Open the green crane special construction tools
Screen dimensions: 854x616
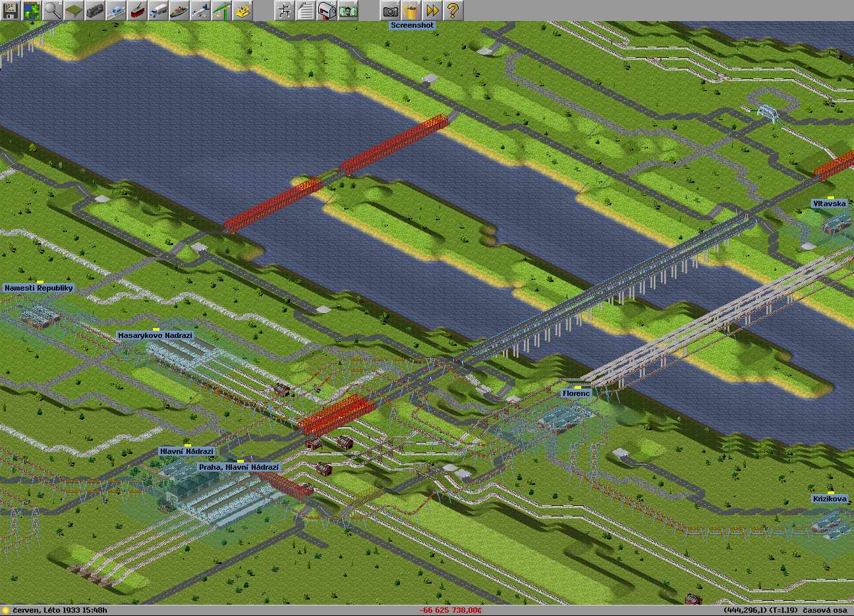221,11
